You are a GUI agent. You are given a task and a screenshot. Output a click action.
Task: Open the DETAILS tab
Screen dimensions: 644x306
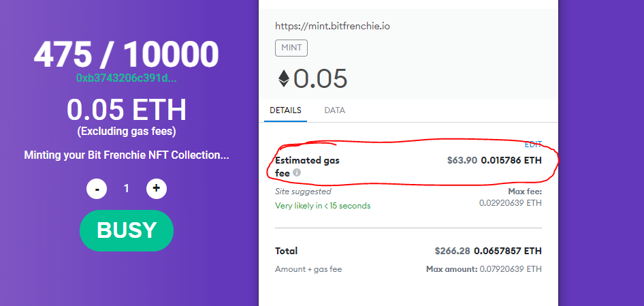[285, 110]
